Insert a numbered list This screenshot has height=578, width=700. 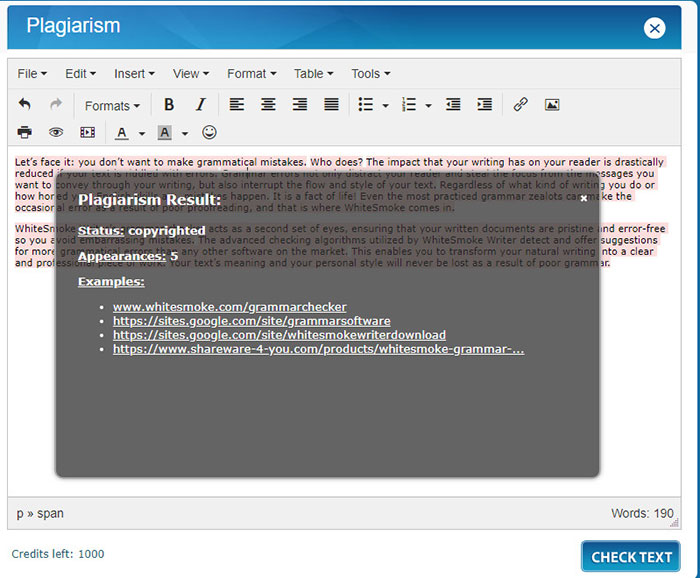408,105
